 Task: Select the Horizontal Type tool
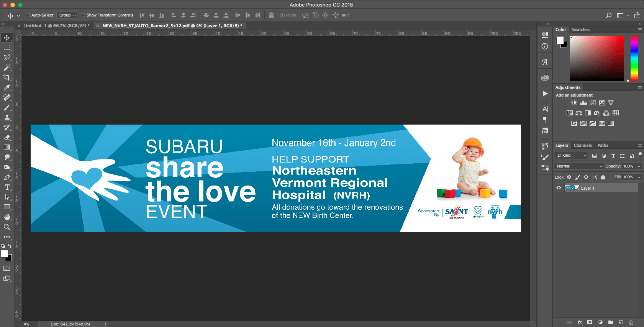click(7, 187)
